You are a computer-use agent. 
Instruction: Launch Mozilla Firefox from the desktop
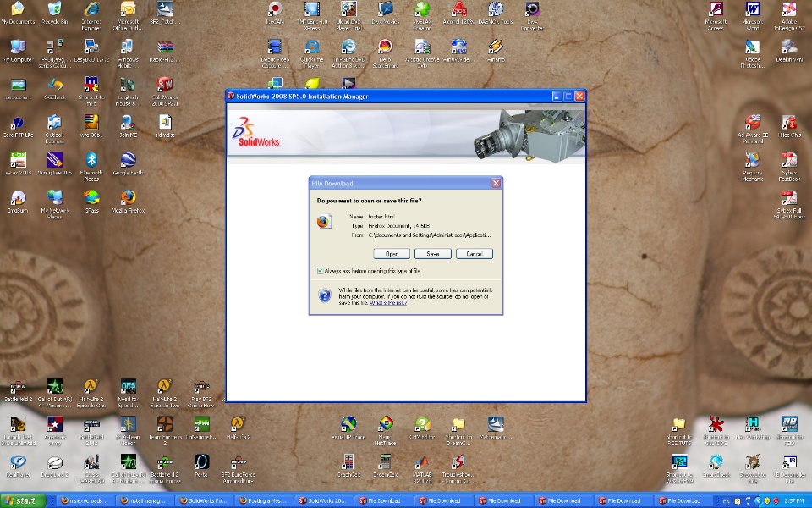(x=128, y=202)
